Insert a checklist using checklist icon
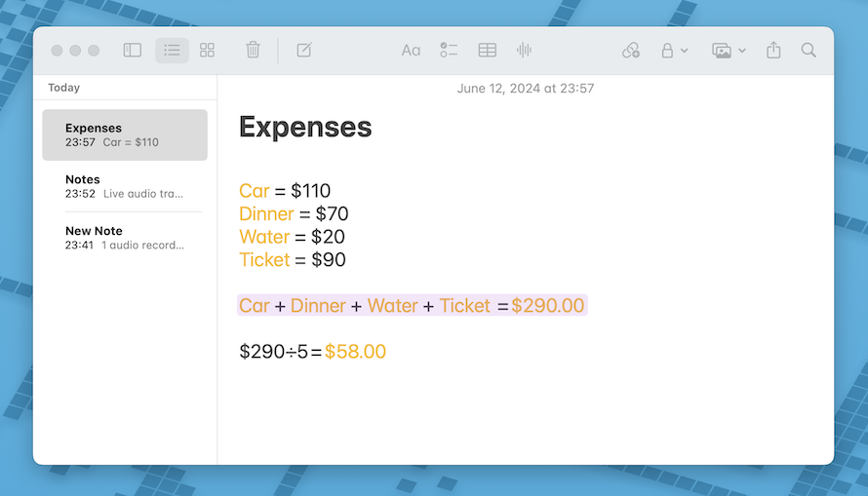 (x=449, y=51)
